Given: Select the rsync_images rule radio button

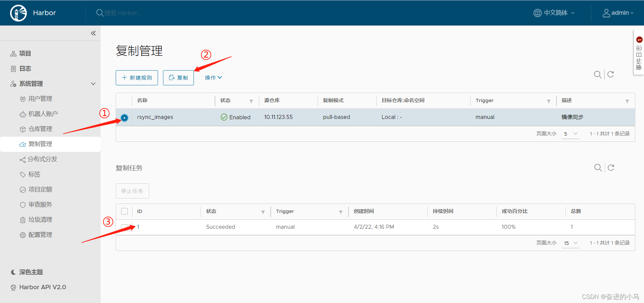Looking at the screenshot, I should [x=124, y=118].
